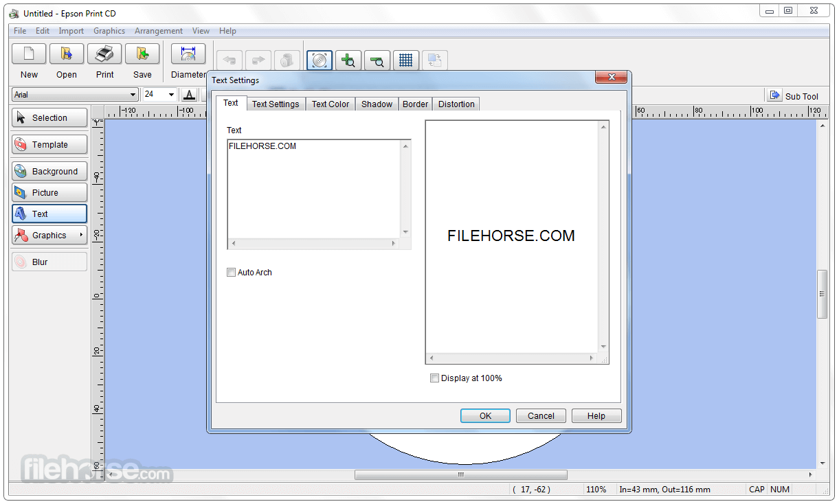Click the zoom in magnifier icon

coord(348,60)
